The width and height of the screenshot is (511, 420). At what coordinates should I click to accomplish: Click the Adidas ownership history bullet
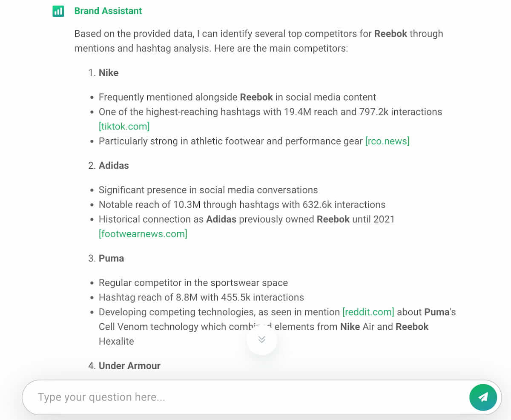point(246,219)
